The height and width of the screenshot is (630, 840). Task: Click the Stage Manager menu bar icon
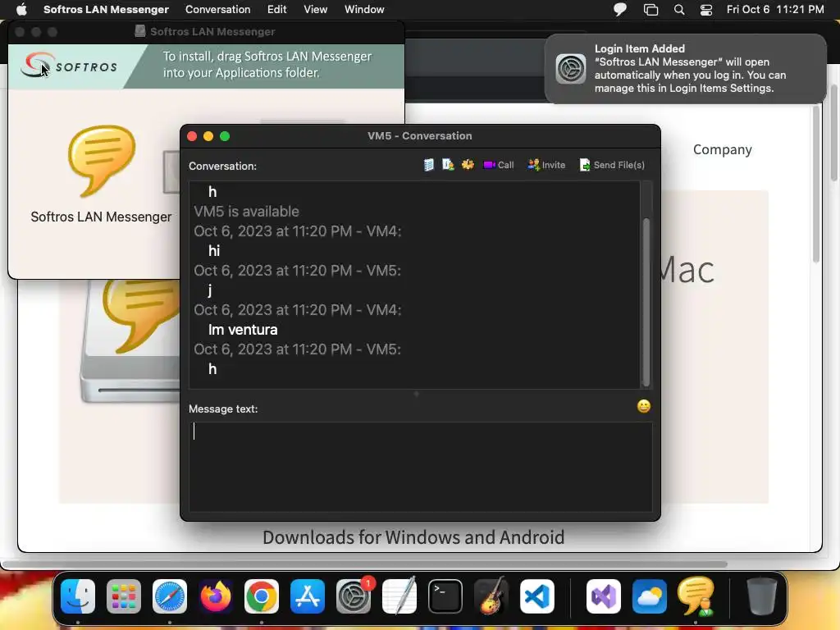651,10
